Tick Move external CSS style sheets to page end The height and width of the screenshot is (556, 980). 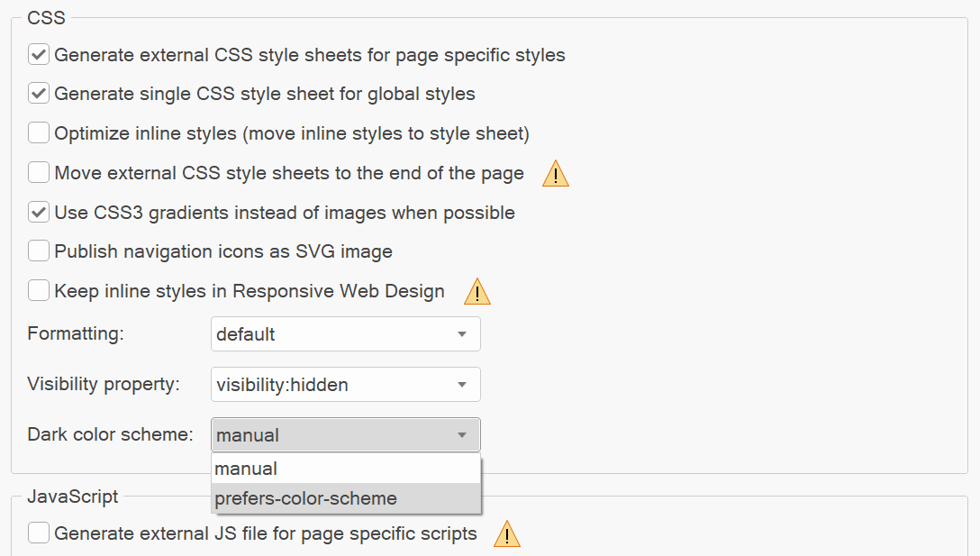point(39,173)
